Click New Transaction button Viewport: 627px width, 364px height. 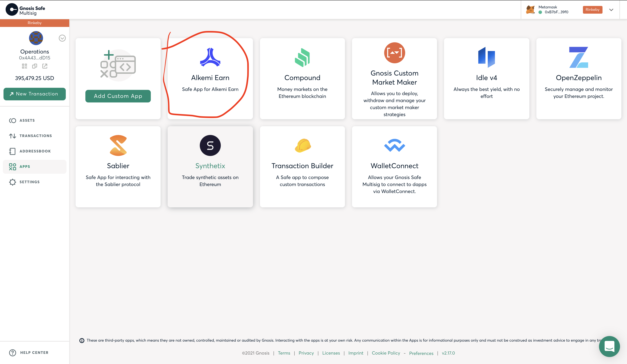[x=35, y=94]
